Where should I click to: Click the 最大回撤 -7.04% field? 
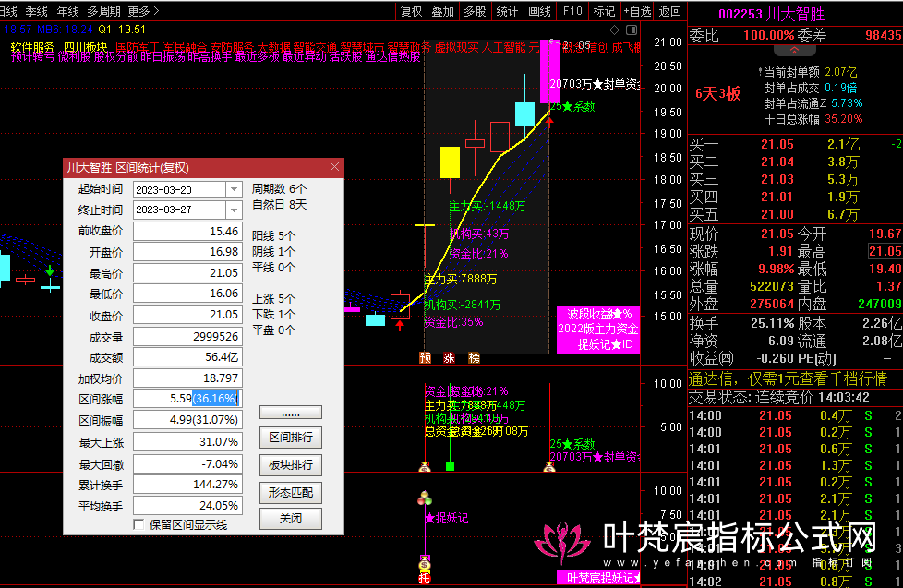point(187,463)
